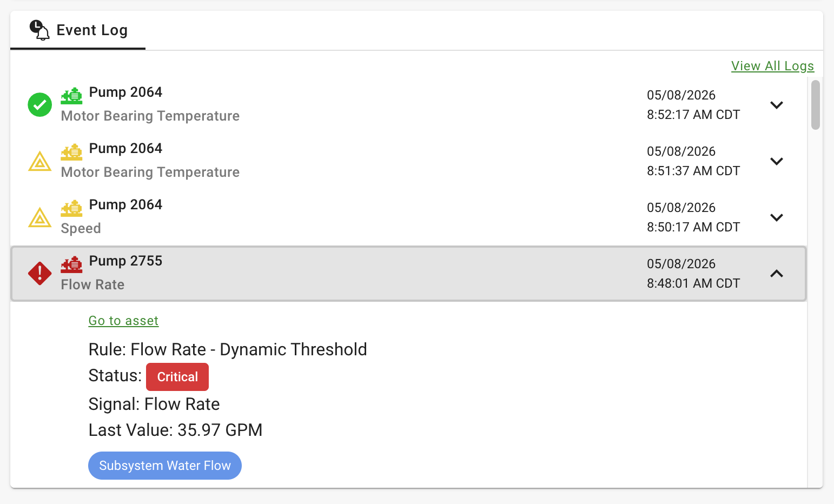
Task: Click the red Critical status badge
Action: (x=177, y=377)
